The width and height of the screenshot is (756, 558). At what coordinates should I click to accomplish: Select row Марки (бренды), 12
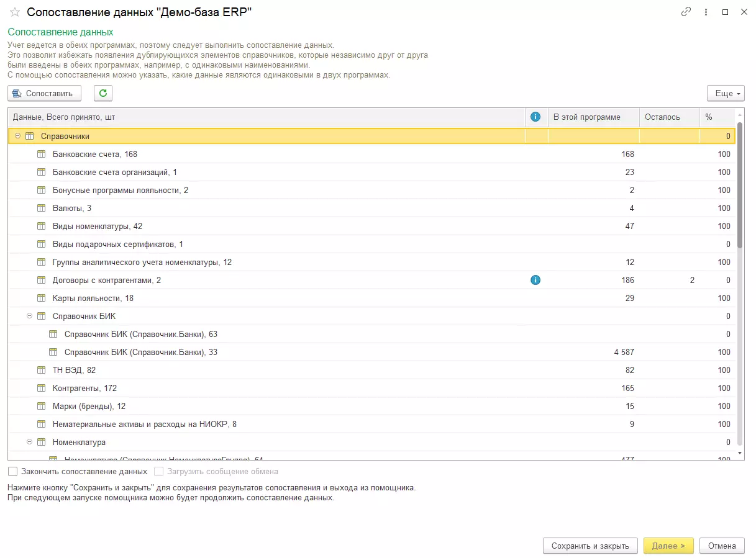click(371, 406)
